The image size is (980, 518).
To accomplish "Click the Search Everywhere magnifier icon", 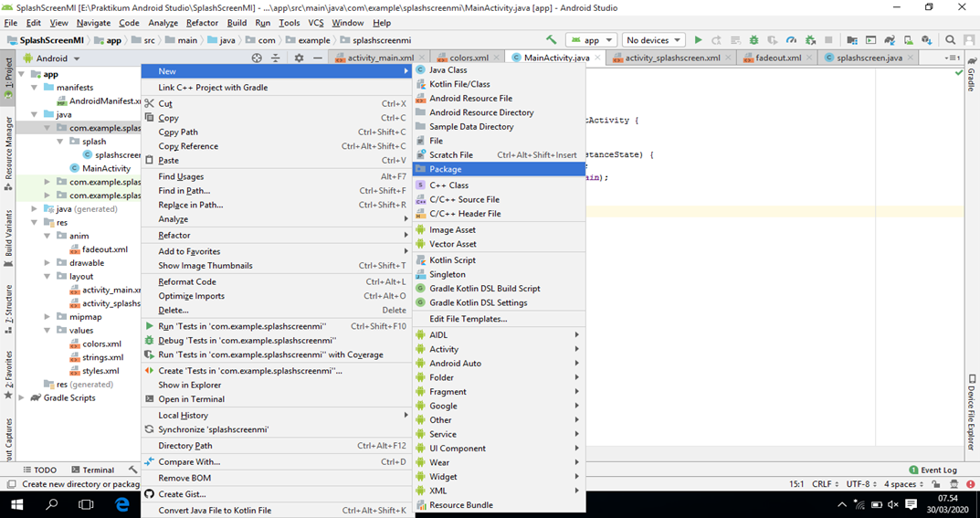I will click(950, 40).
